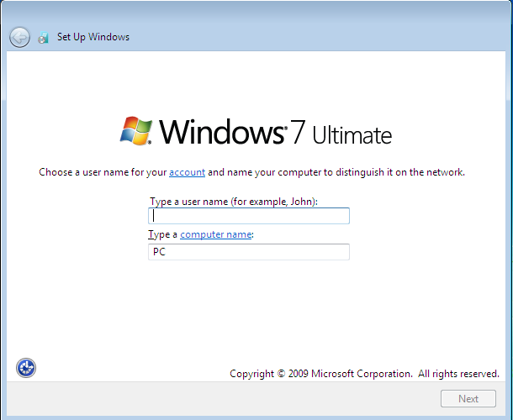
Task: Click the Copyright 2009 Microsoft Corporation text
Action: click(364, 374)
